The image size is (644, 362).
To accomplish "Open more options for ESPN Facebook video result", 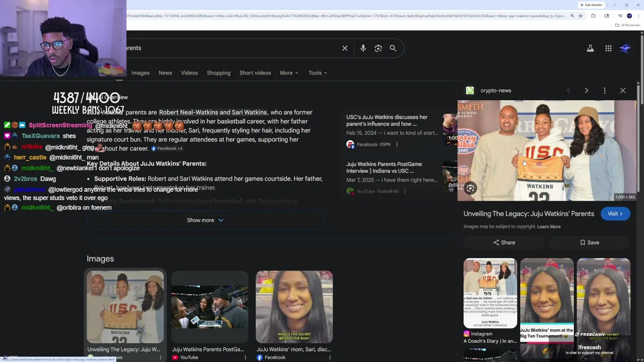I will (397, 144).
